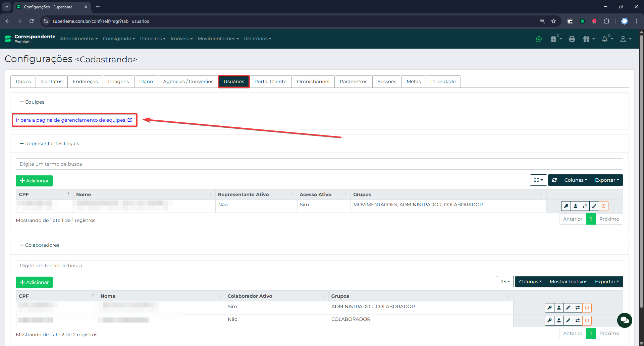Click the printer icon in navbar
The height and width of the screenshot is (346, 644).
pyautogui.click(x=572, y=39)
